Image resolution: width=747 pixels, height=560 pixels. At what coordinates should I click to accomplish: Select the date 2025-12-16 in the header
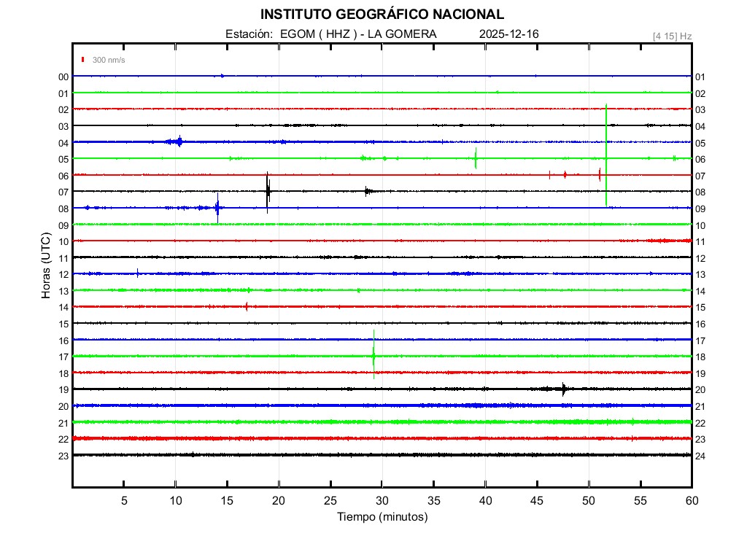pos(509,34)
